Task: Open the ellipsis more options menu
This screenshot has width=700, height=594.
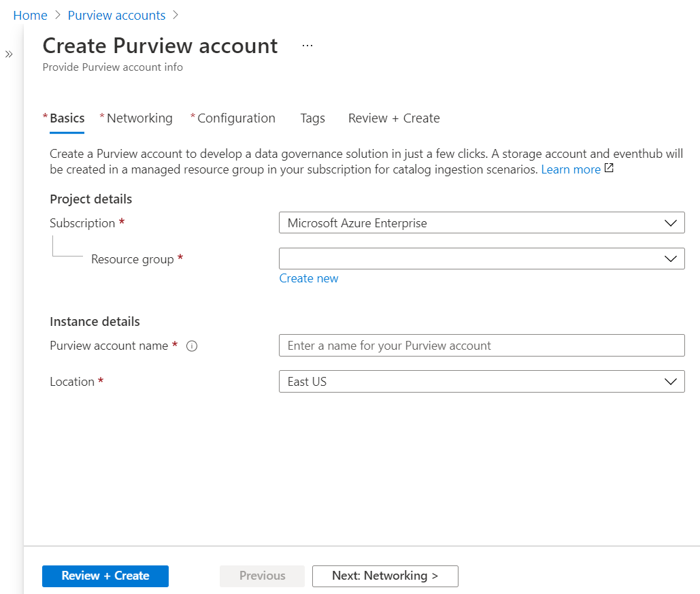Action: click(307, 46)
